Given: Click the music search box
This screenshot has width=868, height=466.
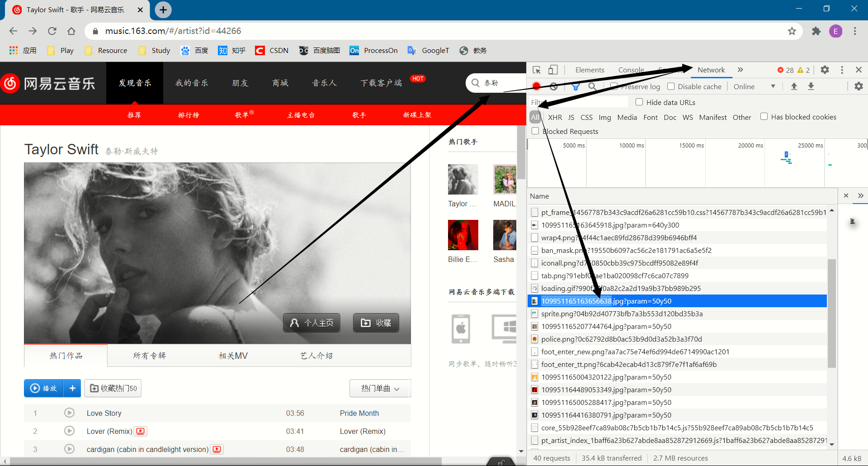Looking at the screenshot, I should [495, 83].
